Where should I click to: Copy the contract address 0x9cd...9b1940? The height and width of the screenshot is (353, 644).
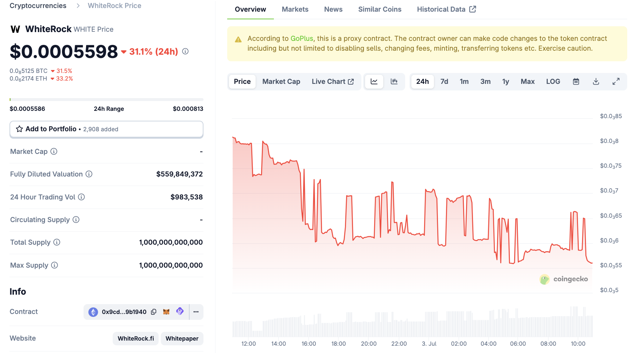(x=154, y=312)
